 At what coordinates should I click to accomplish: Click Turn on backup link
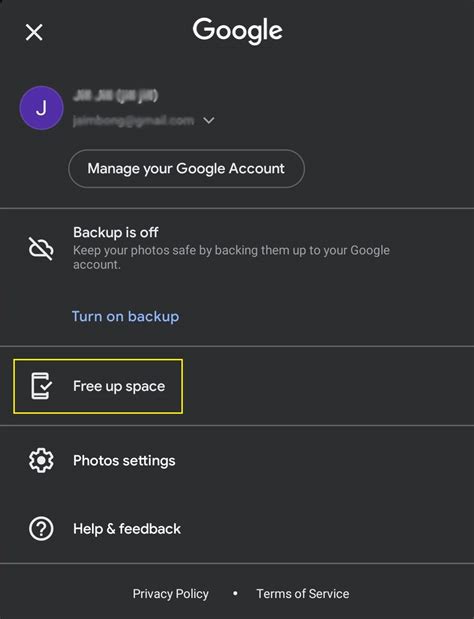[126, 317]
